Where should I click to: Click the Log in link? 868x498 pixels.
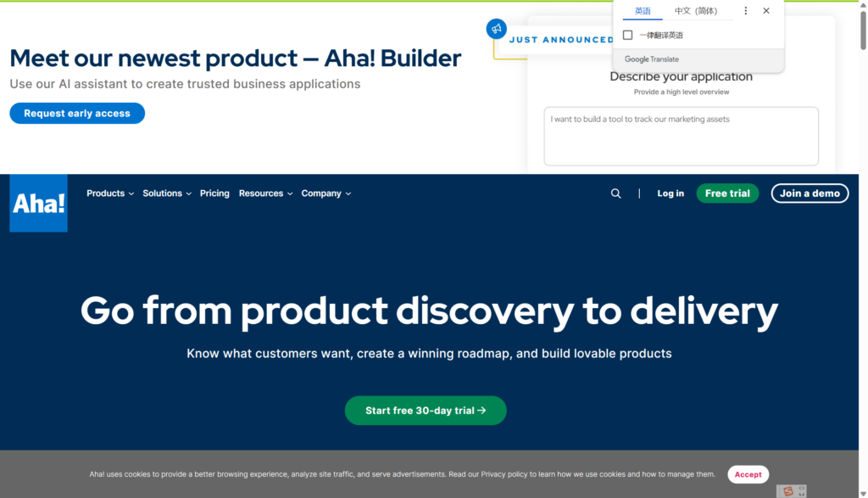(x=670, y=193)
